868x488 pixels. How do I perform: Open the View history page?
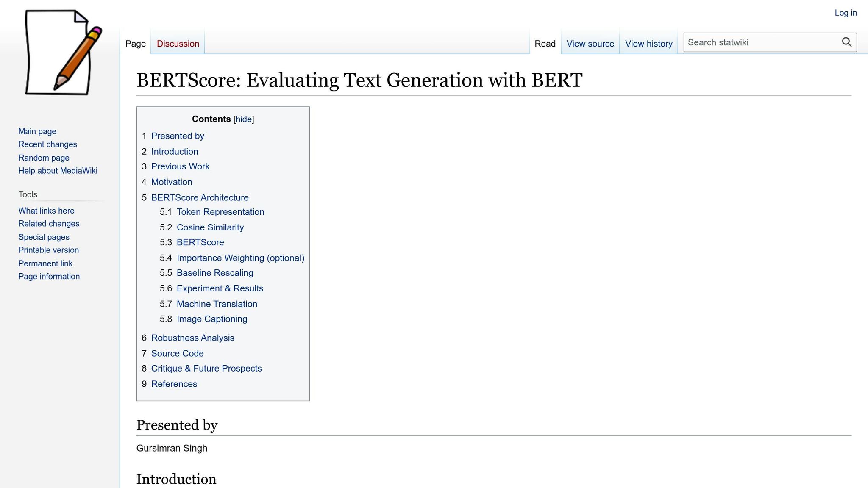click(648, 44)
